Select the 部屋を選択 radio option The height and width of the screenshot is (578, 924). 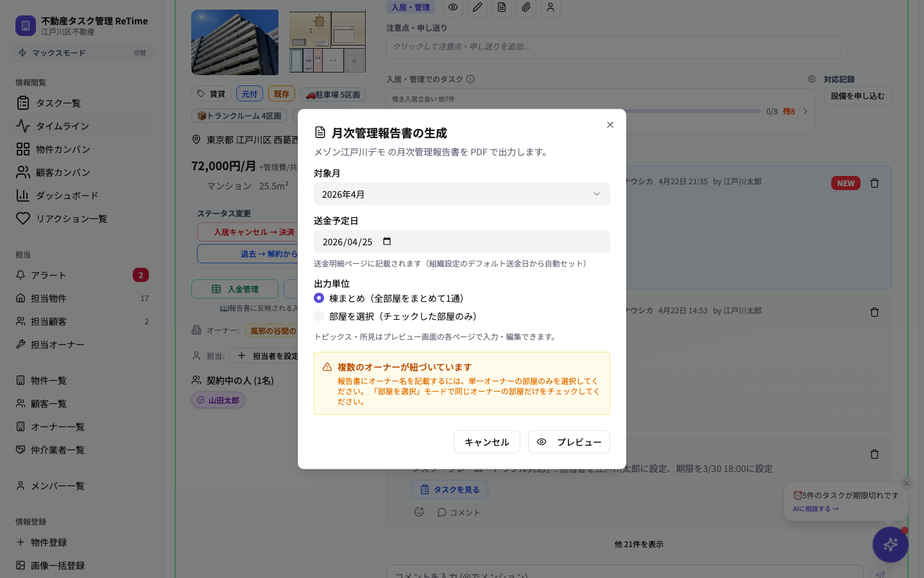click(x=319, y=316)
